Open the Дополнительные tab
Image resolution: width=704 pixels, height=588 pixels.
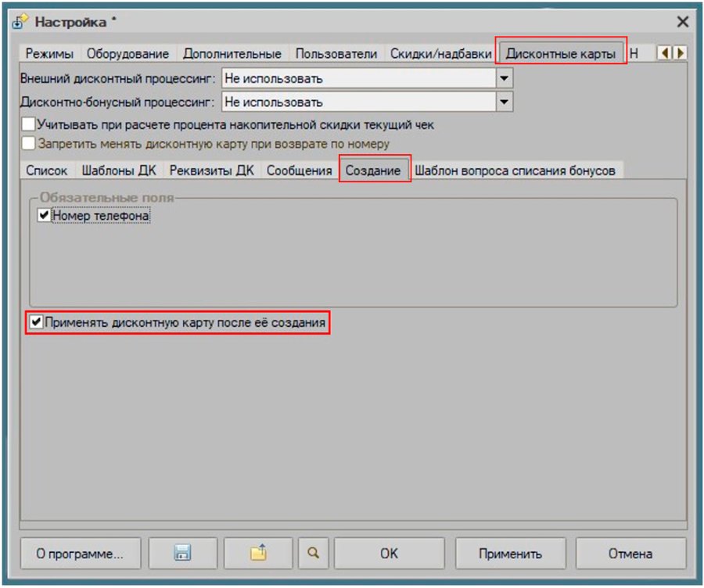pyautogui.click(x=232, y=53)
